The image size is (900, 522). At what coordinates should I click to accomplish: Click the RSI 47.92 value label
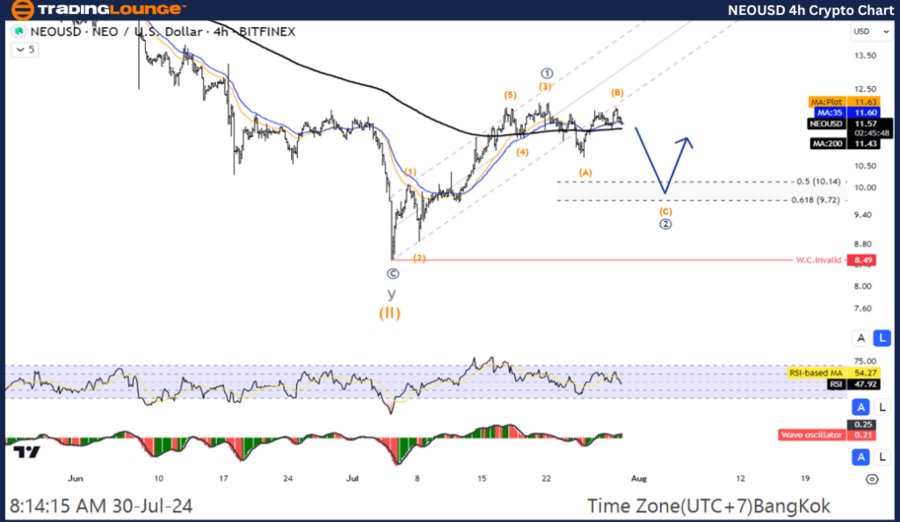(x=853, y=384)
